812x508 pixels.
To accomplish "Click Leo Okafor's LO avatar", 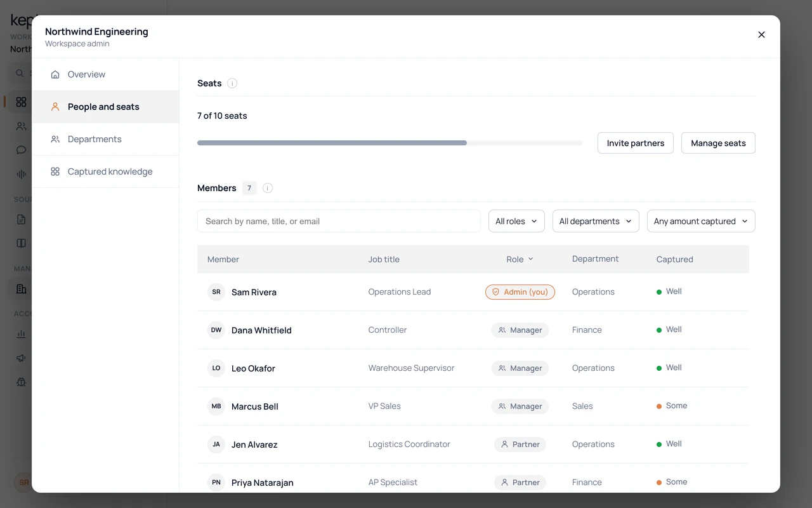I will click(216, 368).
